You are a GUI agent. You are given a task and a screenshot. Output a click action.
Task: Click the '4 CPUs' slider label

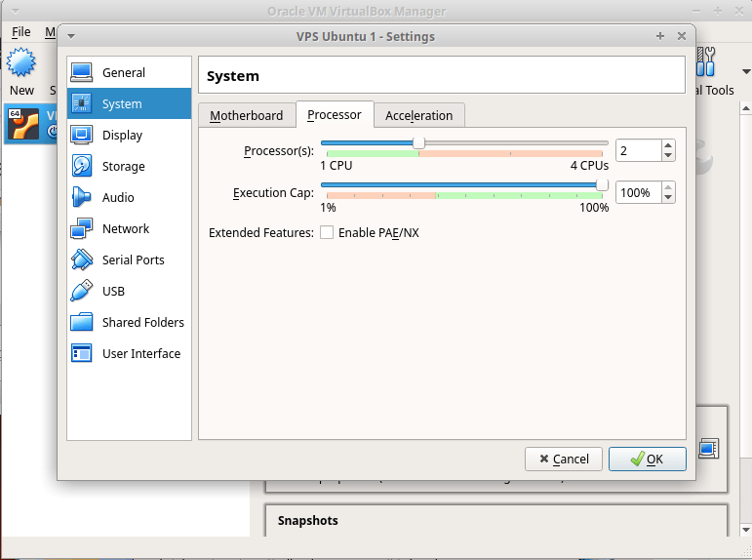[589, 166]
